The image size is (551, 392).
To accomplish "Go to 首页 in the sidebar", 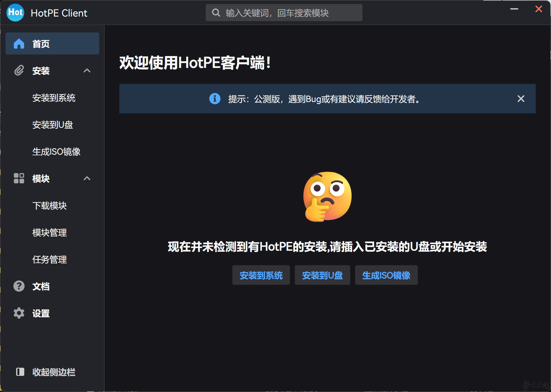I will (52, 43).
